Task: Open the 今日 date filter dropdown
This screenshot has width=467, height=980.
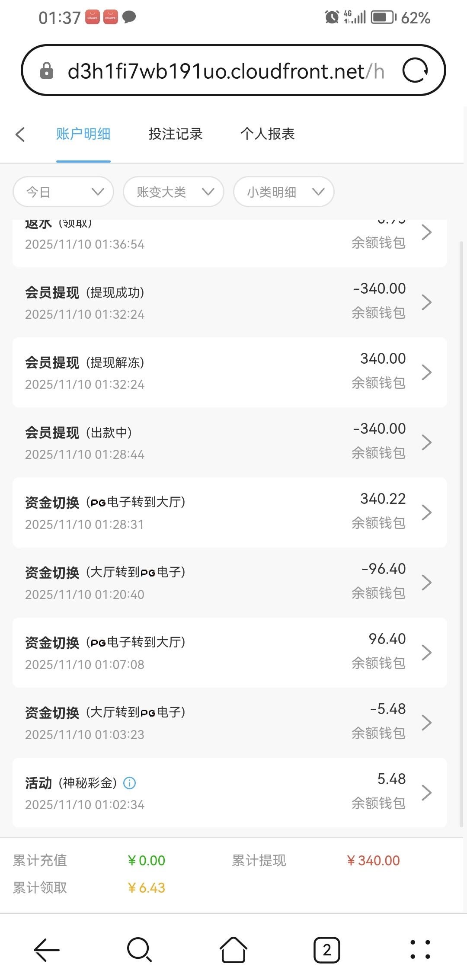Action: (x=64, y=192)
